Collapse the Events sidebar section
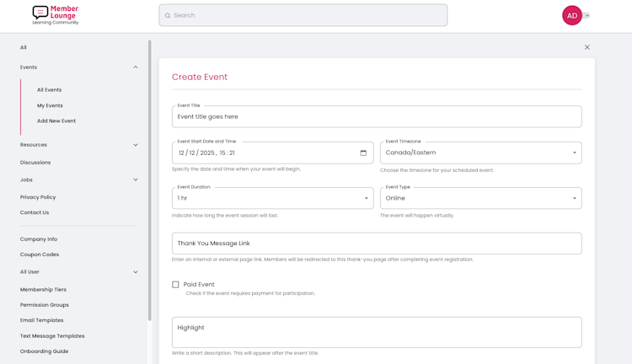Screen dimensions: 632x364 point(136,67)
